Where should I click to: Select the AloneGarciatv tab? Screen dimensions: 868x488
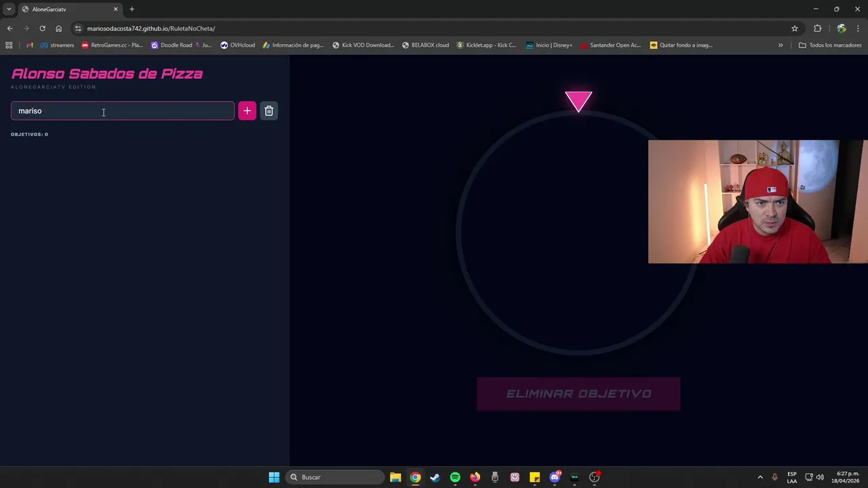click(x=69, y=9)
